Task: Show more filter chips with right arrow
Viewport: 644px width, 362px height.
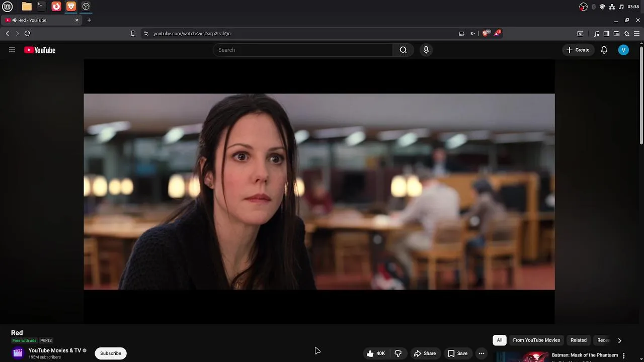Action: [x=619, y=340]
